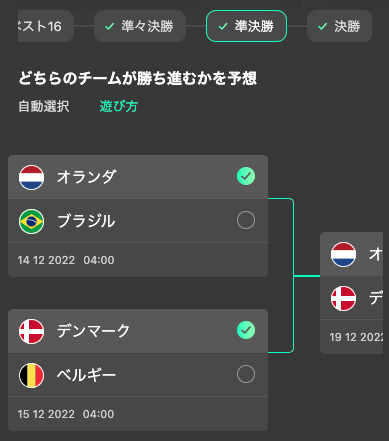This screenshot has width=389, height=441.
Task: Click the 自動選択 auto-pick button
Action: [44, 107]
